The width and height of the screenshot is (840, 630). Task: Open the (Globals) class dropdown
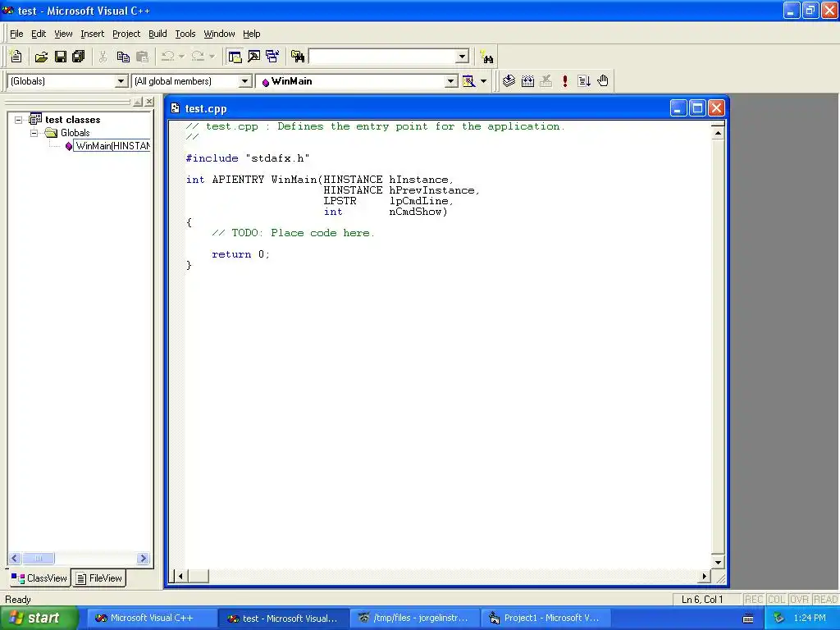(121, 81)
